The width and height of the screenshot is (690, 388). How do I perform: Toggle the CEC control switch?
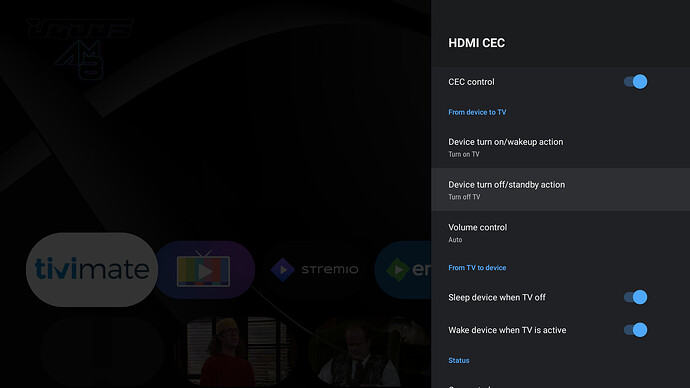(x=635, y=82)
